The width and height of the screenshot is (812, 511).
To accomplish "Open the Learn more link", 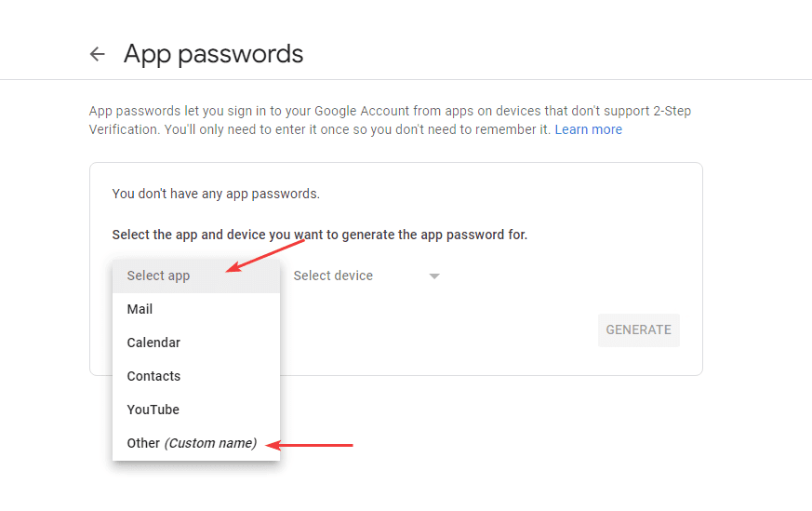I will click(x=588, y=129).
